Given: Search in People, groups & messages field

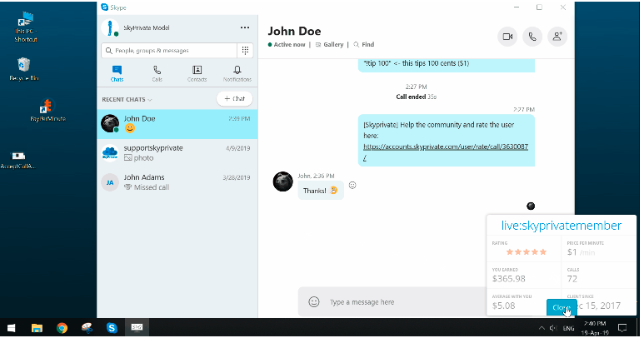Looking at the screenshot, I should (169, 51).
